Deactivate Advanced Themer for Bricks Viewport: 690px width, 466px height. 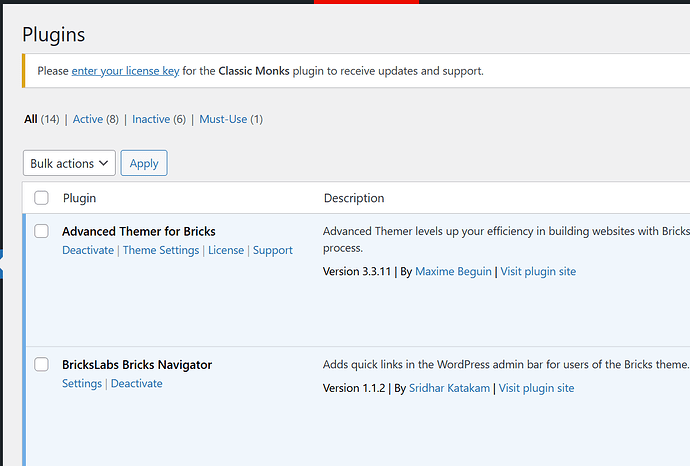pyautogui.click(x=88, y=250)
